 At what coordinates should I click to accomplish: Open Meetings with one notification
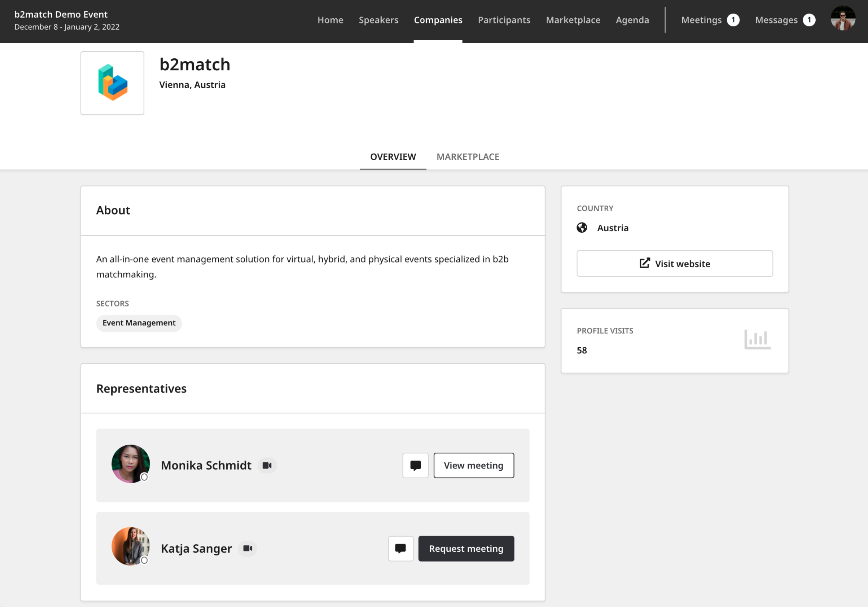click(710, 20)
